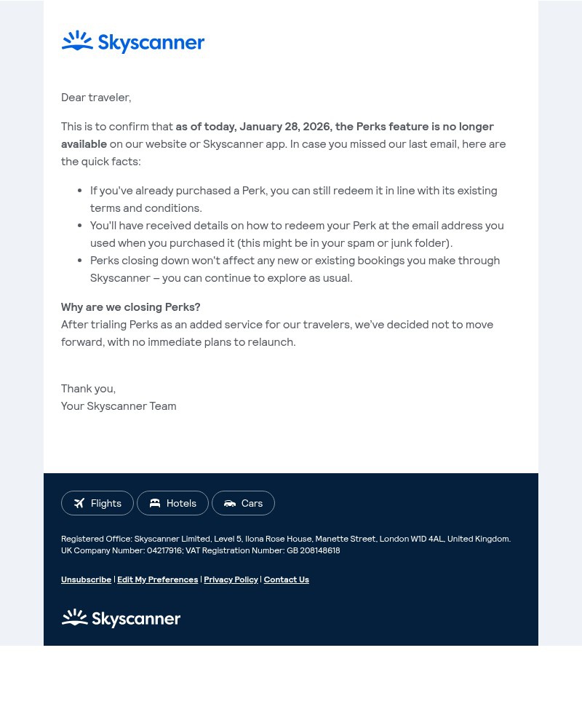
Task: Click the Skyscanner logo at top
Action: coord(133,41)
